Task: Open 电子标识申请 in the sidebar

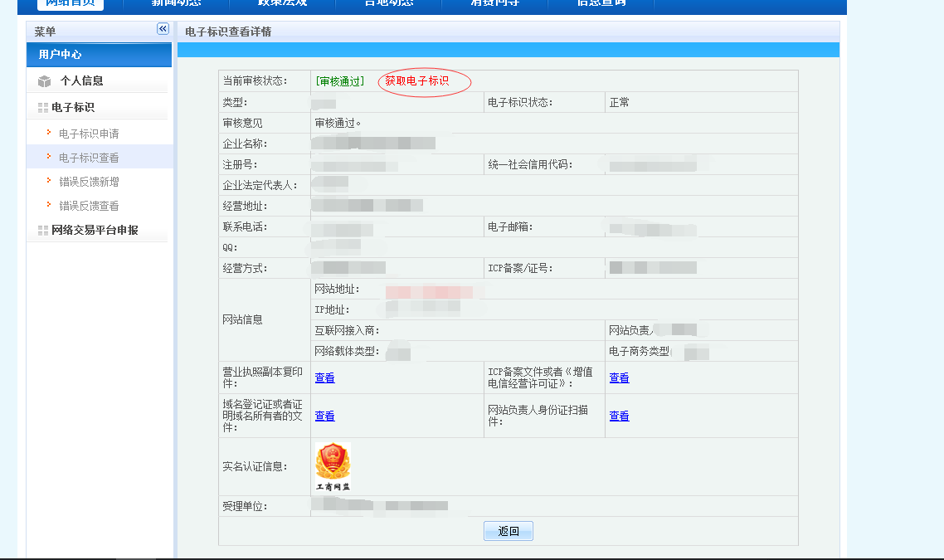Action: tap(89, 134)
